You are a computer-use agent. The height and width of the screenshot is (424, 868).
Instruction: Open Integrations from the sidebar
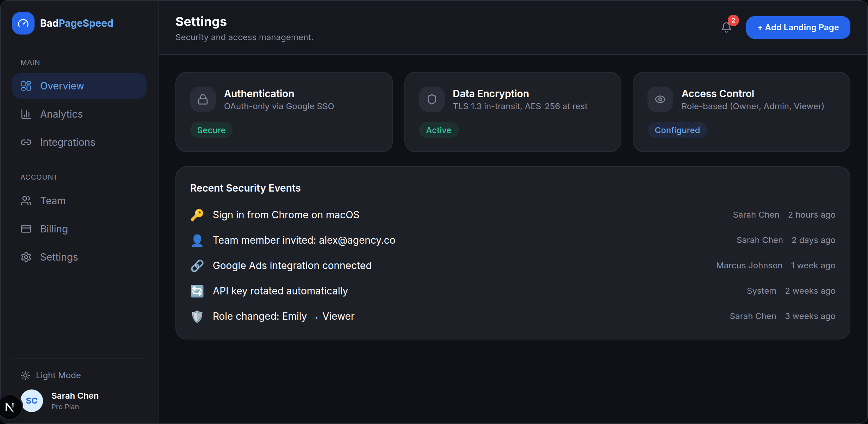tap(79, 142)
